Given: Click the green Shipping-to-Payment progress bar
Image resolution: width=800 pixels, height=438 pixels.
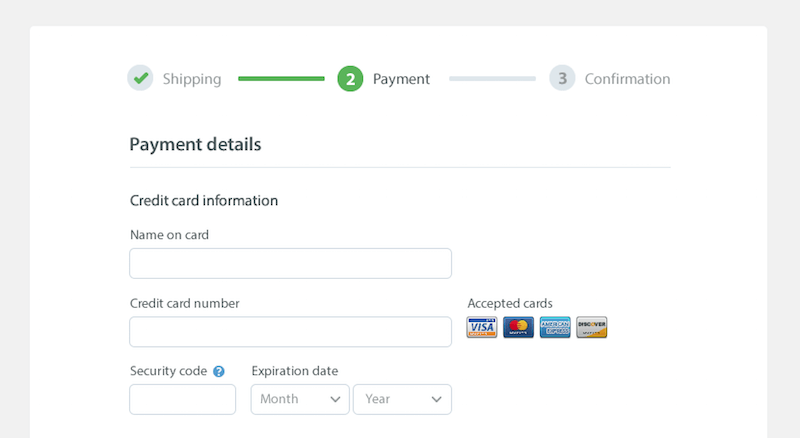Looking at the screenshot, I should pyautogui.click(x=281, y=78).
